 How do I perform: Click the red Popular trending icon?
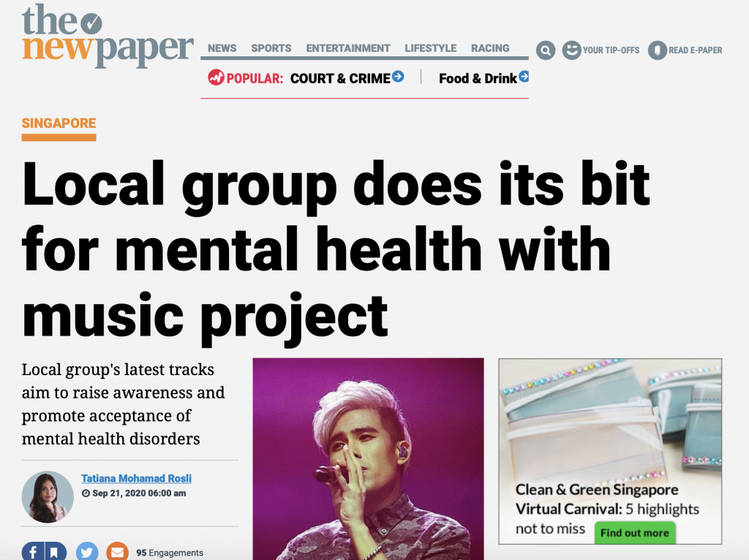click(216, 77)
